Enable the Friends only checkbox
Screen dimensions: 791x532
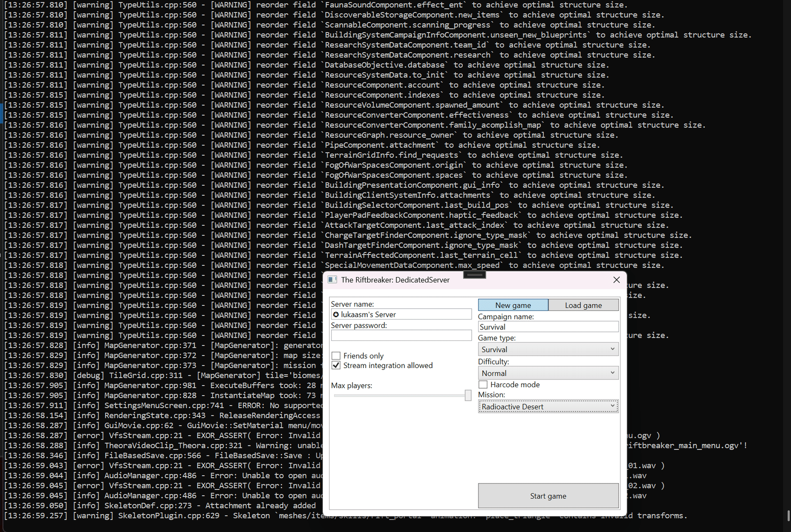click(x=336, y=356)
